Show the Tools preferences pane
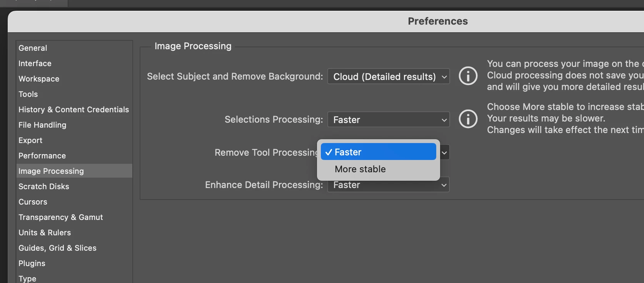Viewport: 644px width, 283px height. 28,94
